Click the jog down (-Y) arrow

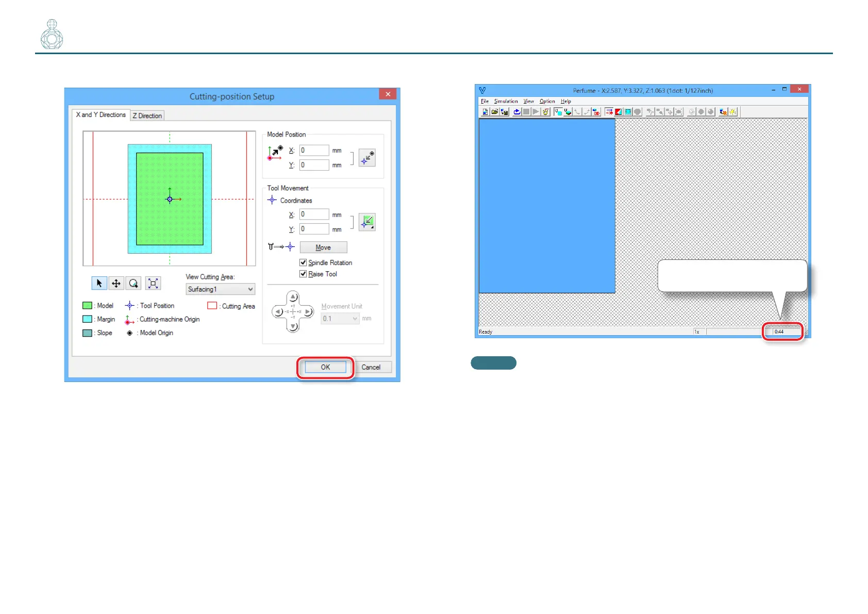click(x=293, y=326)
